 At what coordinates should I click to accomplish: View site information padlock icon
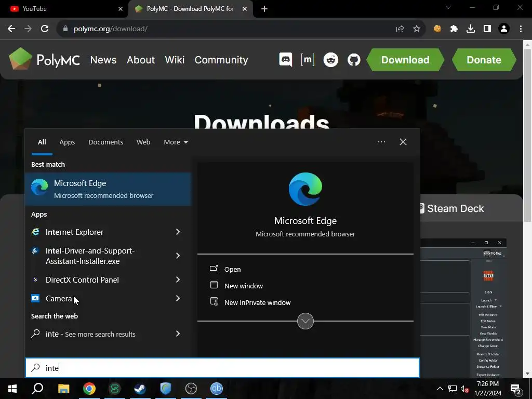[x=65, y=29]
